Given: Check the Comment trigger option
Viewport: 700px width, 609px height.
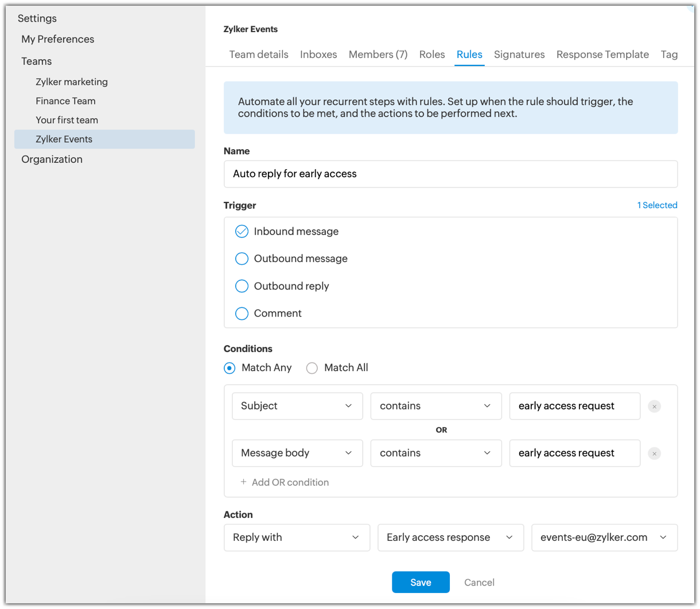Looking at the screenshot, I should pos(242,314).
